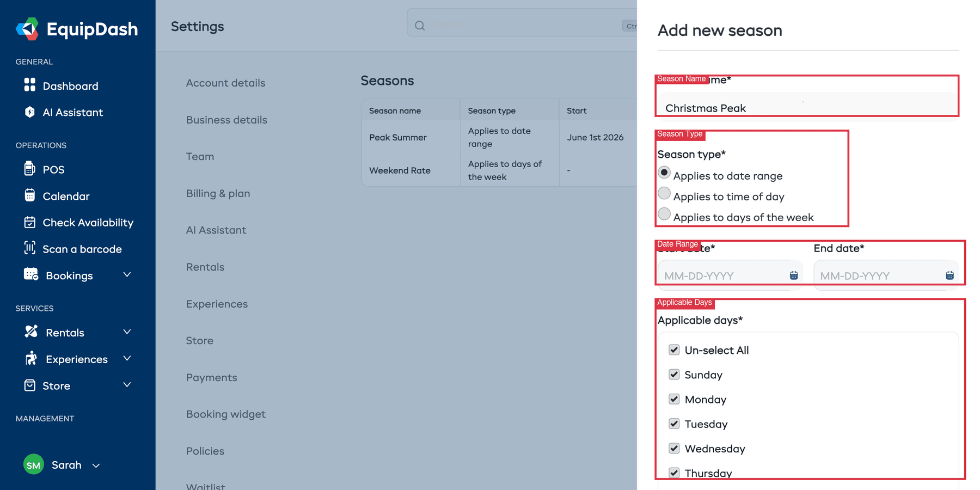Image resolution: width=980 pixels, height=490 pixels.
Task: Open the Start date calendar picker
Action: [793, 275]
